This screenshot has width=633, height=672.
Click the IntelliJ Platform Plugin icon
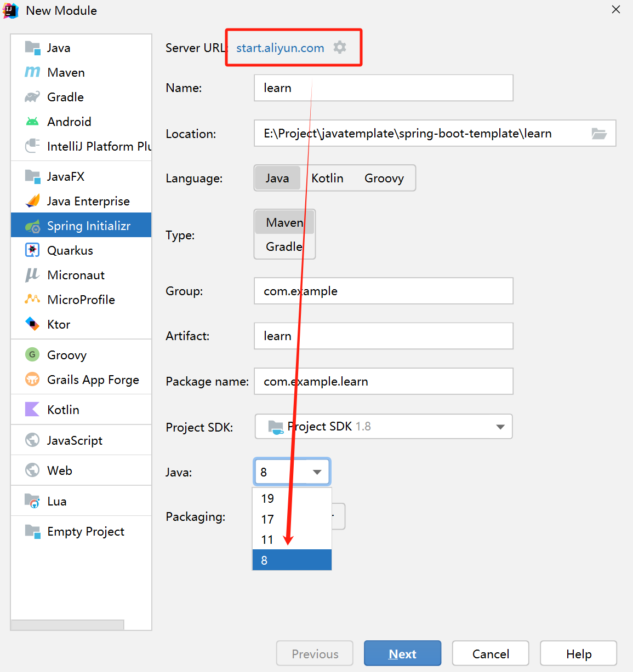coord(32,146)
